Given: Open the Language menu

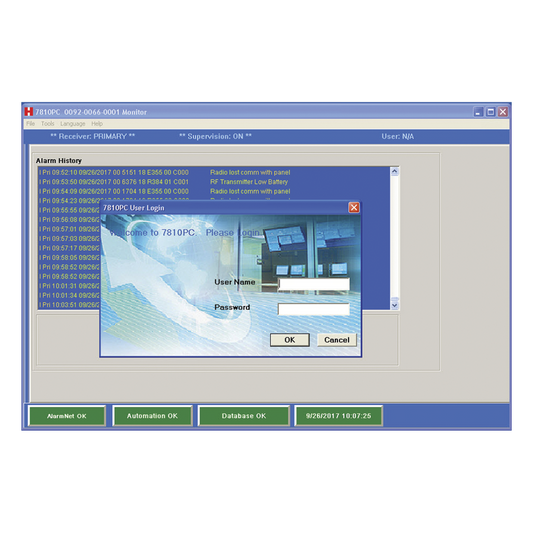Looking at the screenshot, I should click(x=72, y=124).
